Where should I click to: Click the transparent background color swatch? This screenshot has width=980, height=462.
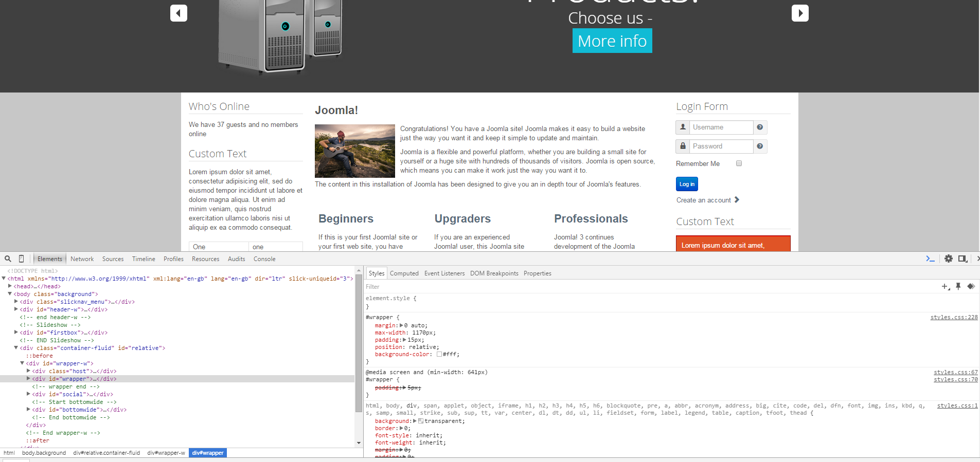pos(421,421)
